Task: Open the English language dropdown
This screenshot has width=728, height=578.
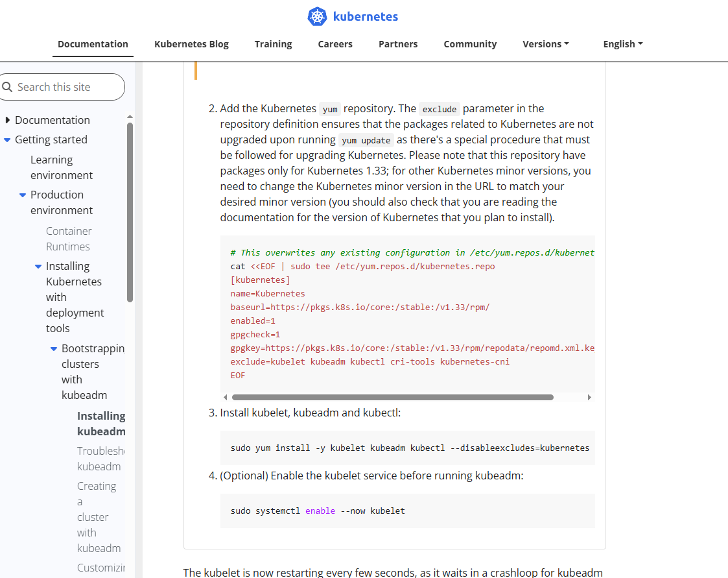Action: coord(622,44)
